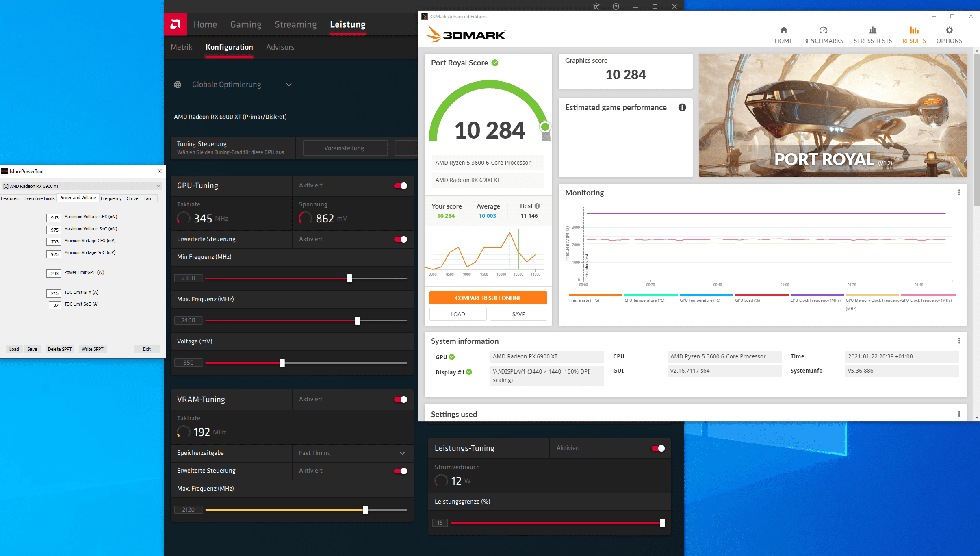Open the HOME icon in 3DMark
This screenshot has height=556, width=980.
click(x=783, y=30)
